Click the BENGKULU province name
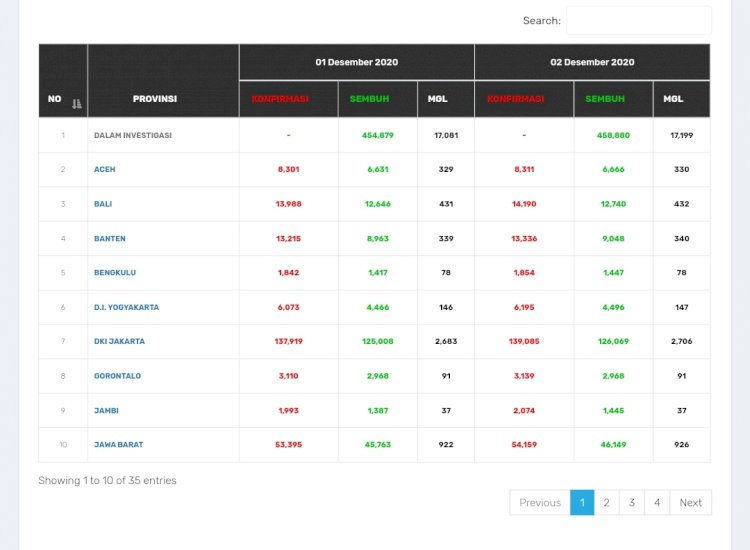The width and height of the screenshot is (750, 550). pos(114,273)
